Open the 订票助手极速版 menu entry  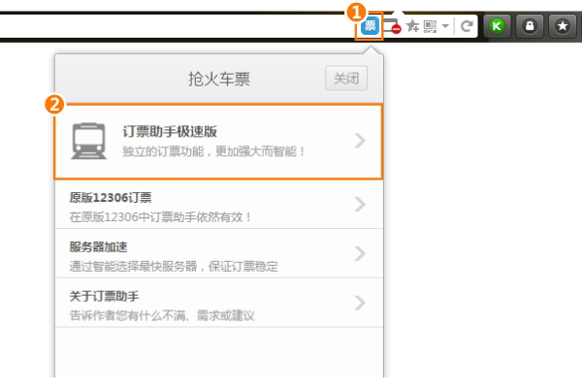pos(213,141)
